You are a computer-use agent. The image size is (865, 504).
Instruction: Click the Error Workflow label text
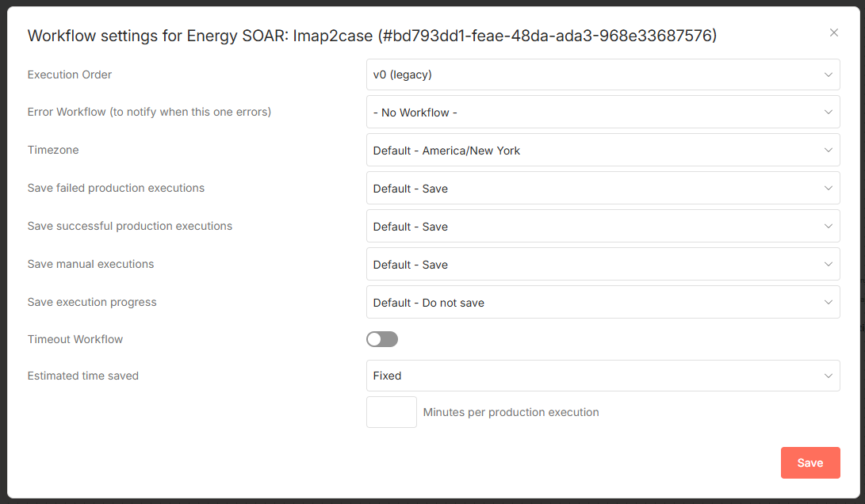tap(149, 112)
